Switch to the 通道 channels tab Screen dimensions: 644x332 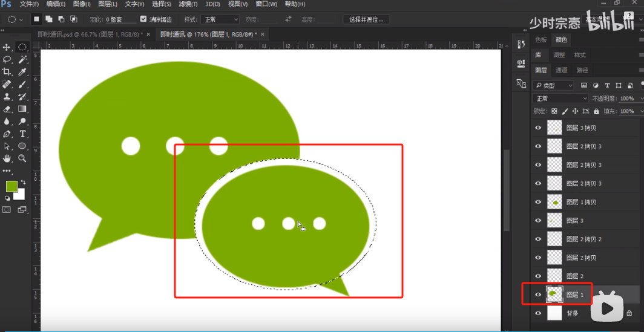pos(562,70)
